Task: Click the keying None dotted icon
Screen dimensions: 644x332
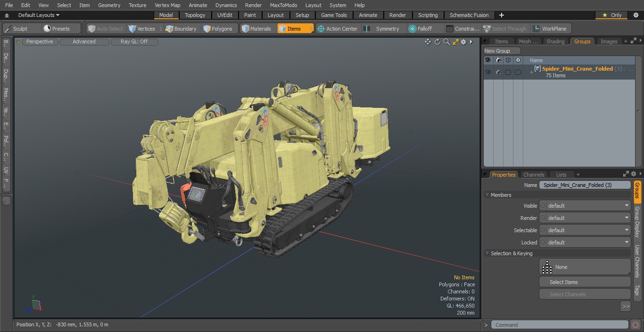Action: [547, 267]
